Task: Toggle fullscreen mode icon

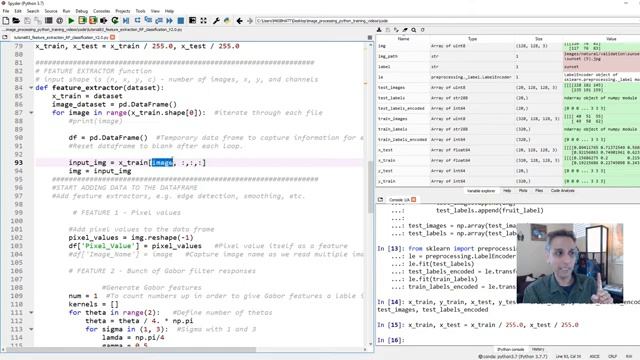Action: pos(203,20)
